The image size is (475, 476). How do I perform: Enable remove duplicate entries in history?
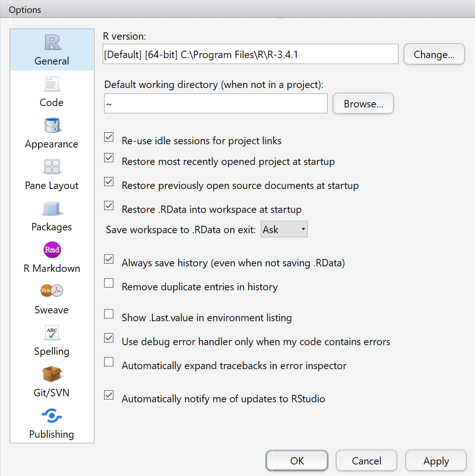coord(109,283)
